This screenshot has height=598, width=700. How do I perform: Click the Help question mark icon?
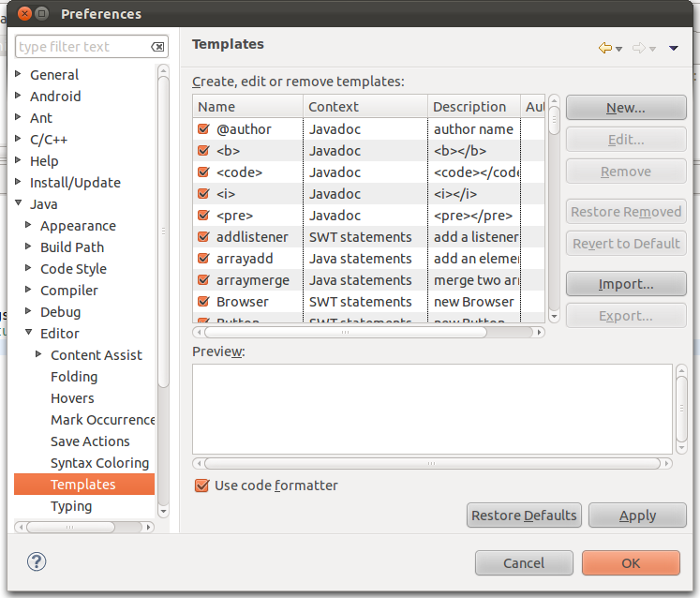coord(37,562)
